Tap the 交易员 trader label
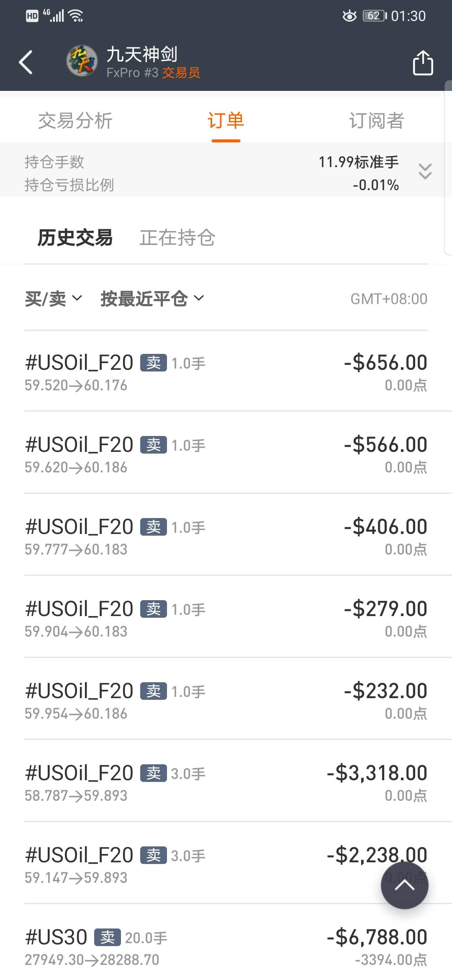 click(181, 73)
